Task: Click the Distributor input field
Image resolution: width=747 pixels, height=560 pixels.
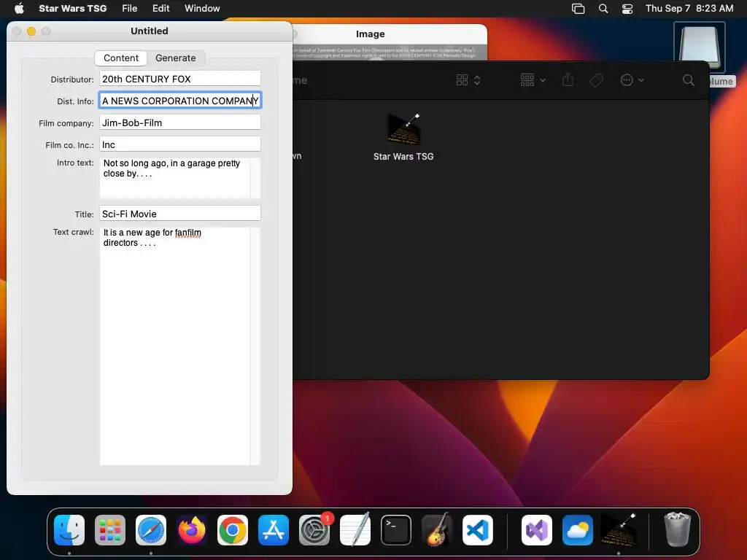Action: coord(180,79)
